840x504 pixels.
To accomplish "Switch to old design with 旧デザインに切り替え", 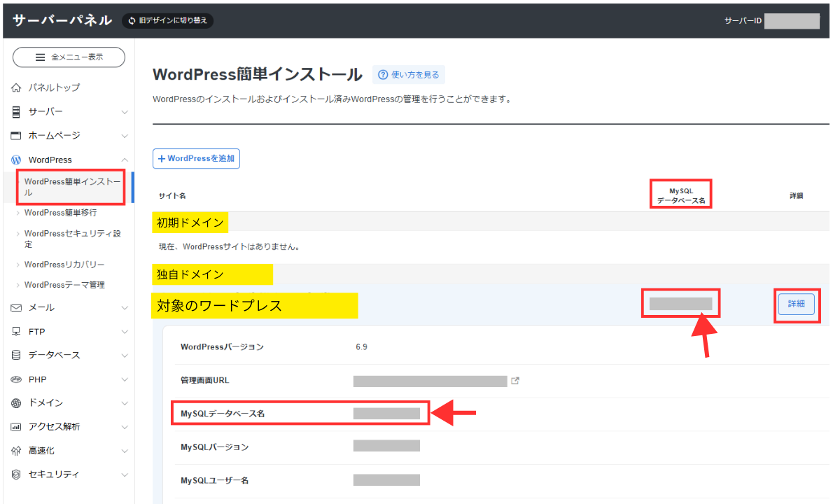I will click(167, 20).
